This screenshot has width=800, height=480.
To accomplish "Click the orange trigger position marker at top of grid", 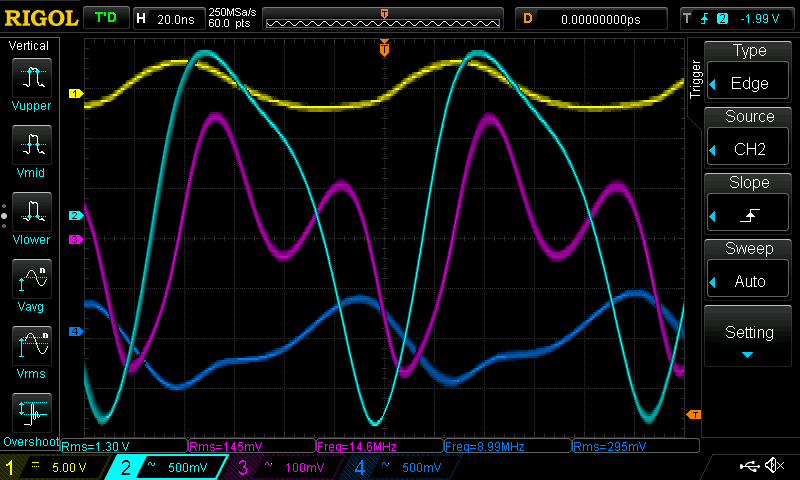I will tap(384, 48).
